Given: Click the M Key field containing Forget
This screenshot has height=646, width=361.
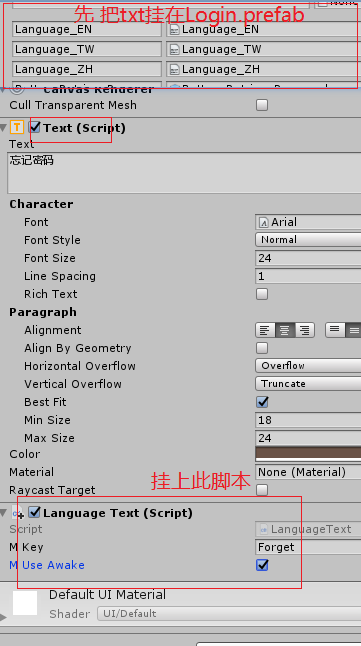Looking at the screenshot, I should pos(308,547).
